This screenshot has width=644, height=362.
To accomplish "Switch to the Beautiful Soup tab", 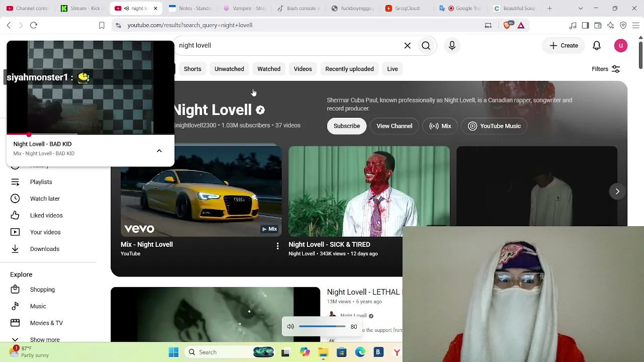I will point(514,8).
